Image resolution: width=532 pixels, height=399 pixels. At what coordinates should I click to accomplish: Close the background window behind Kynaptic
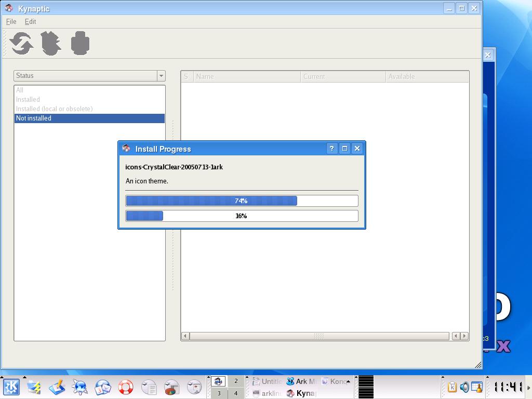pos(487,55)
